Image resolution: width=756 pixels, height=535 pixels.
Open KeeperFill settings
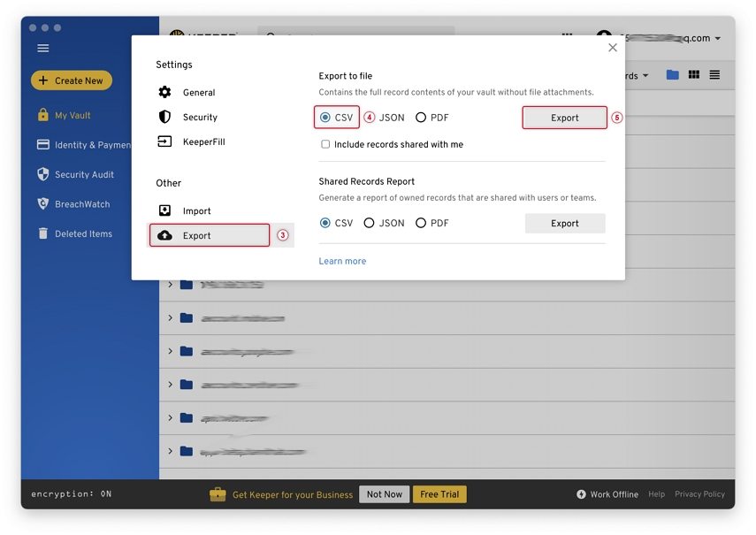point(203,141)
